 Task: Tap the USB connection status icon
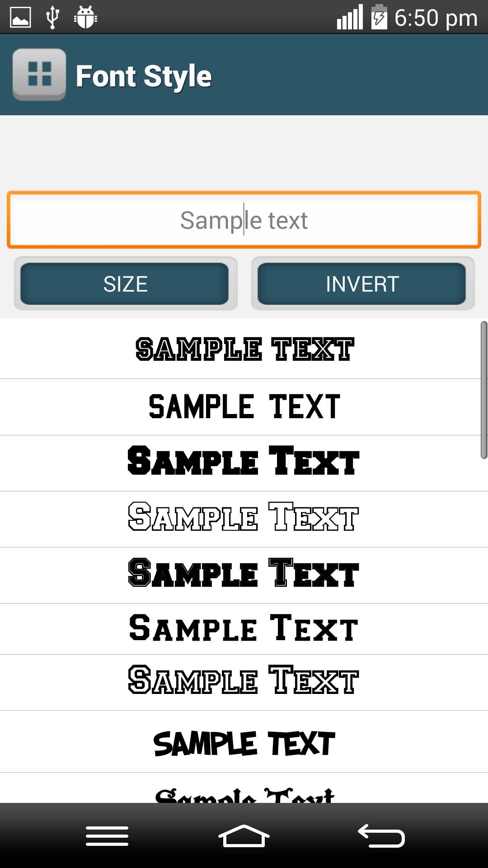[52, 18]
